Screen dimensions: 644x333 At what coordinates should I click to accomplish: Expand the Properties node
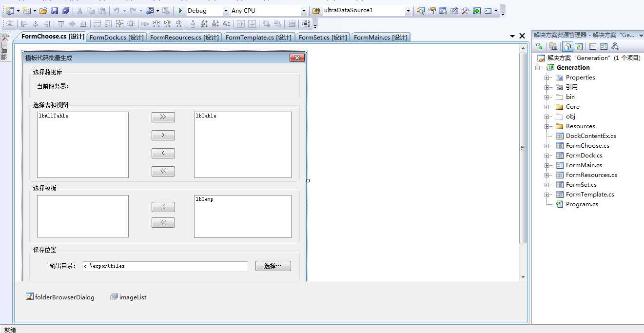tap(547, 78)
